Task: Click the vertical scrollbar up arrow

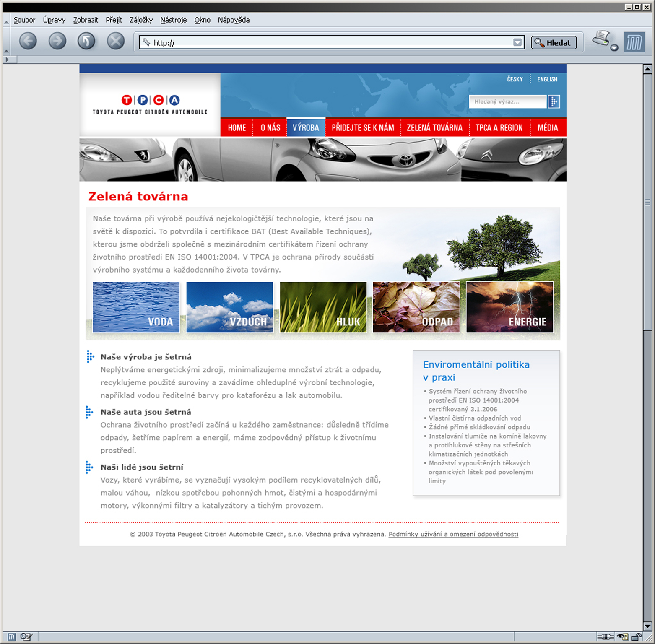Action: point(648,69)
